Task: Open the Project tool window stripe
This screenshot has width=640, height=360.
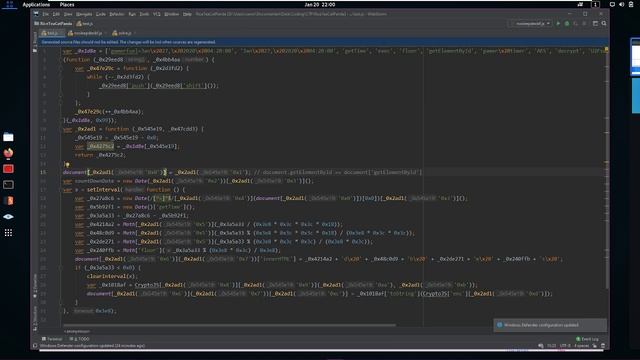Action: (x=35, y=41)
